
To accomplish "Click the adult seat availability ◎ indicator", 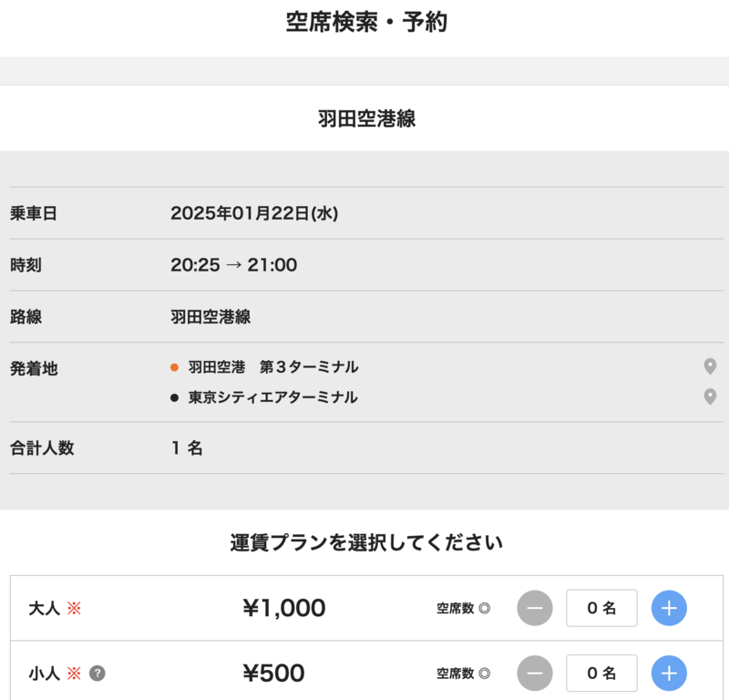I will pos(485,608).
